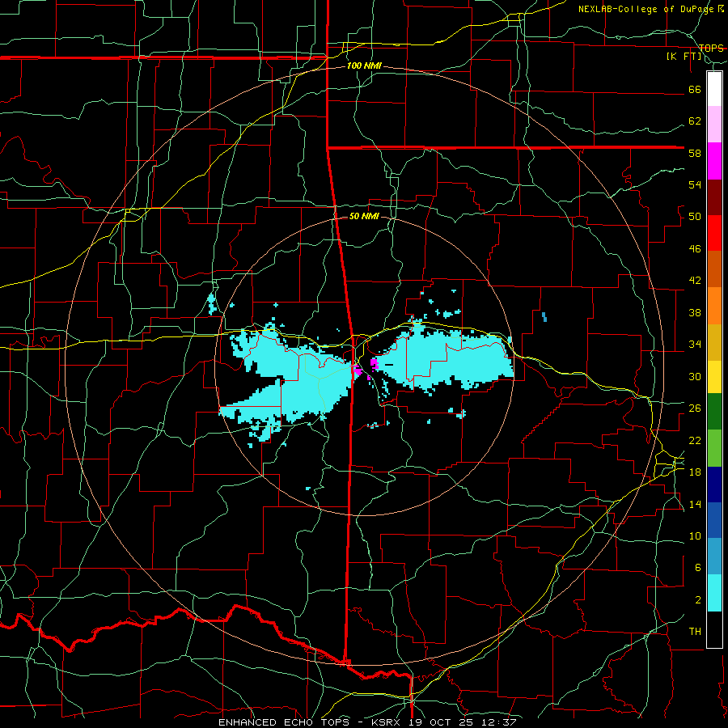Screen dimensions: 728x728
Task: Select the '54' legend value
Action: [695, 184]
